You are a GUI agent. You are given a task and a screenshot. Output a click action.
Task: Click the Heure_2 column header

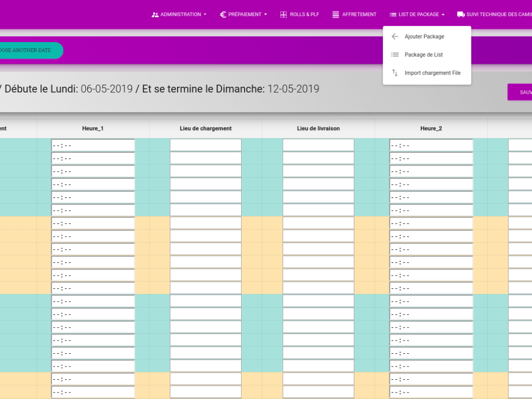point(431,128)
